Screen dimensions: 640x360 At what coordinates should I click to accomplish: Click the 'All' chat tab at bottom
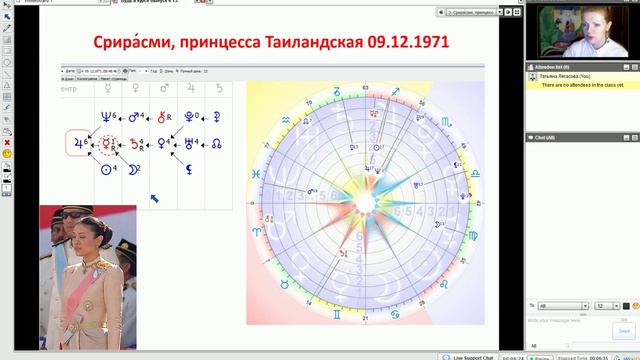pos(533,346)
